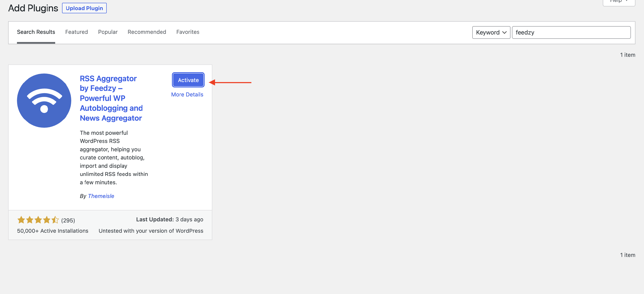Click the 50,000+ Active Installations text
Viewport: 644px width, 294px height.
click(x=53, y=231)
